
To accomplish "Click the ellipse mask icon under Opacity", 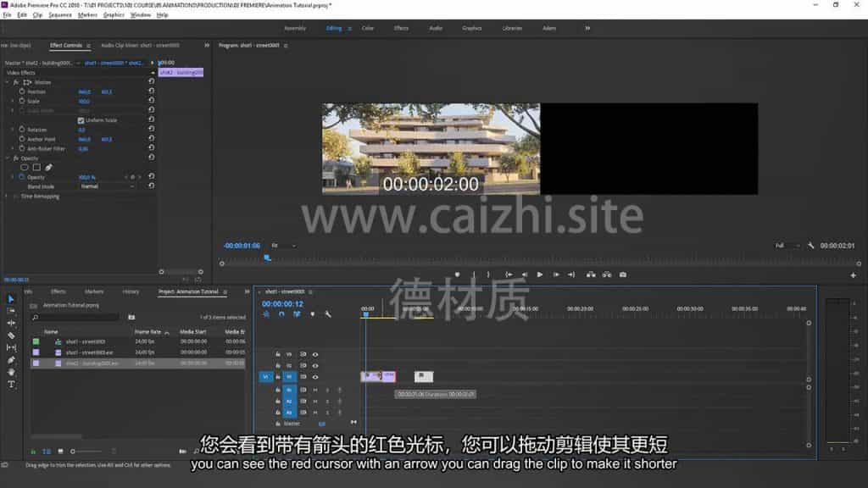I will point(25,167).
